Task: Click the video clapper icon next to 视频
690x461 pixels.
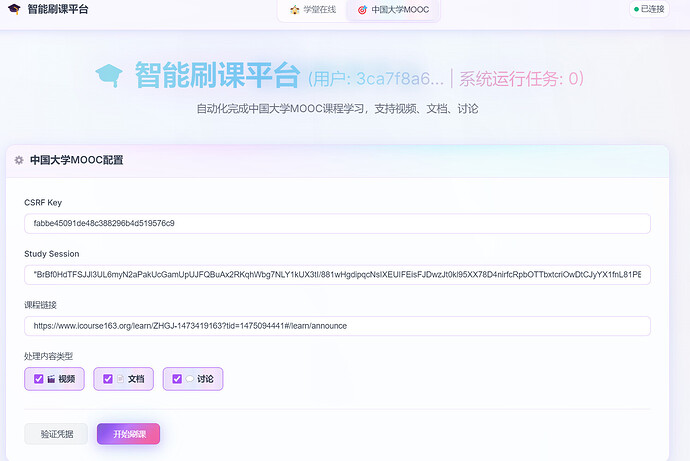Action: pyautogui.click(x=51, y=379)
